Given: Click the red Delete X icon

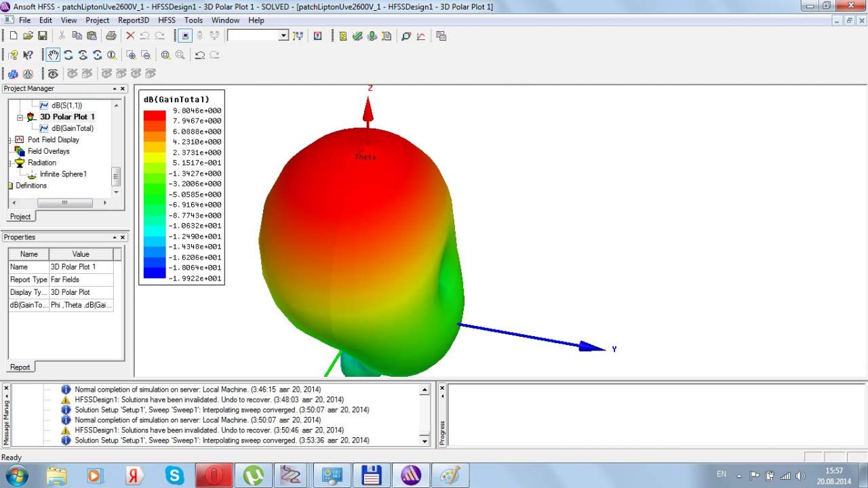Looking at the screenshot, I should [x=130, y=36].
